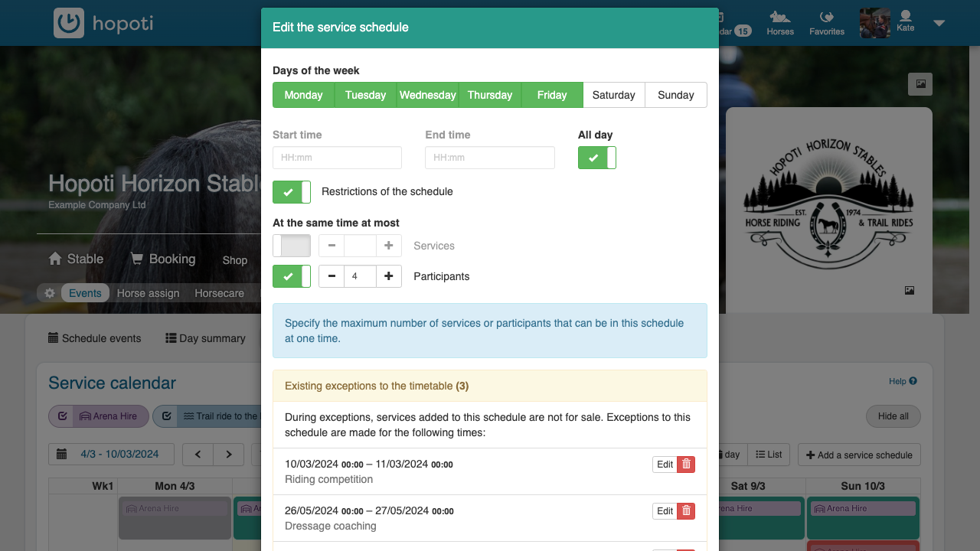Open the settings gear beside Events
Screen dimensions: 980x551
[x=50, y=293]
